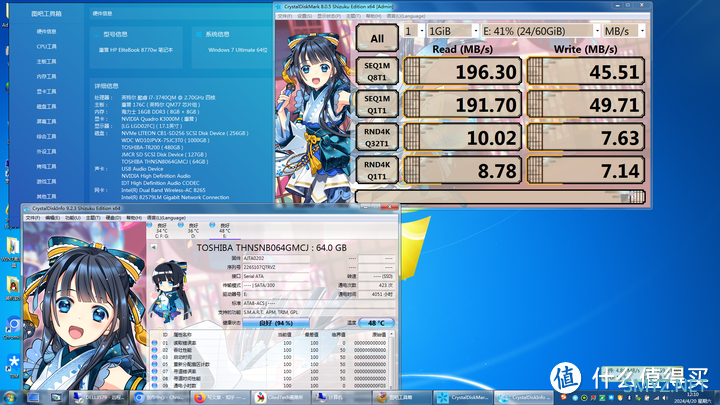Click the SMART table scrollbar up arrow
Screen dimensions: 720x405
(x=391, y=334)
